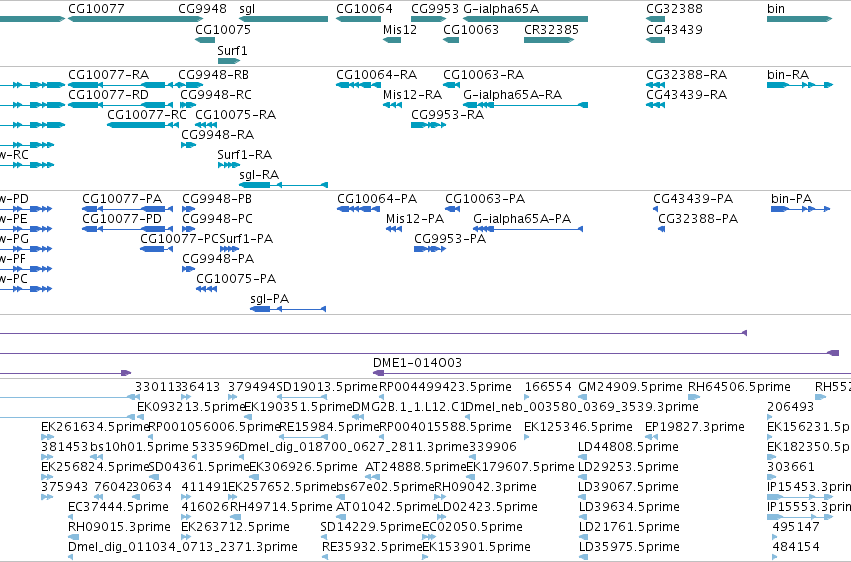Open the LD39634.5prime EST label
Image resolution: width=851 pixels, height=562 pixels.
point(629,507)
